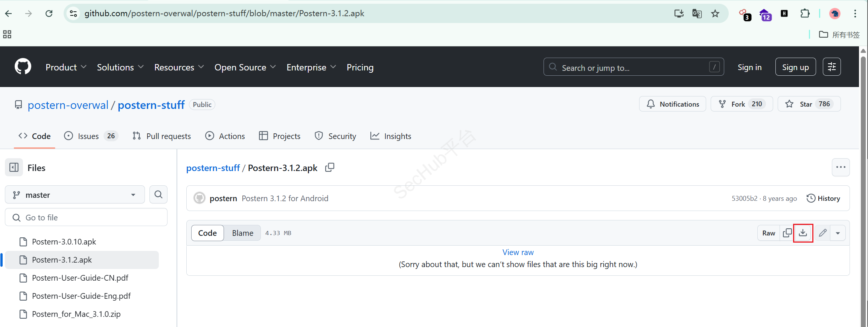Open the three-dot more file actions menu
868x327 pixels.
[x=841, y=167]
